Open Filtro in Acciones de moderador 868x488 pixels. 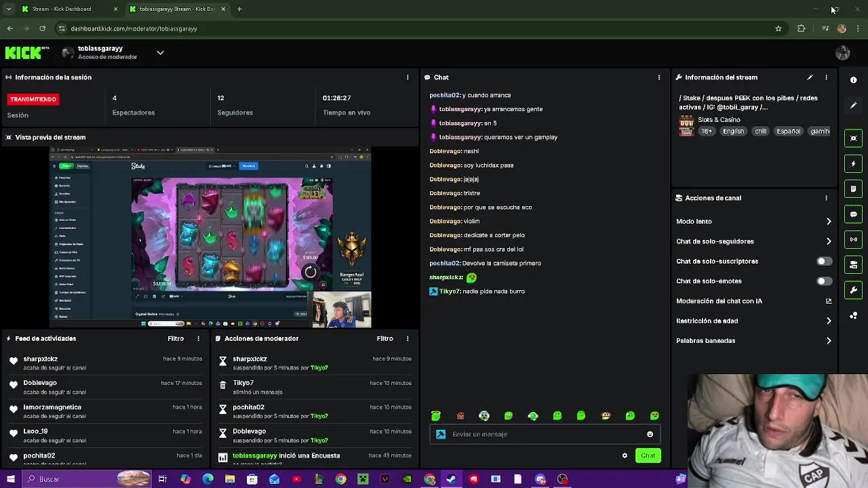(x=384, y=338)
